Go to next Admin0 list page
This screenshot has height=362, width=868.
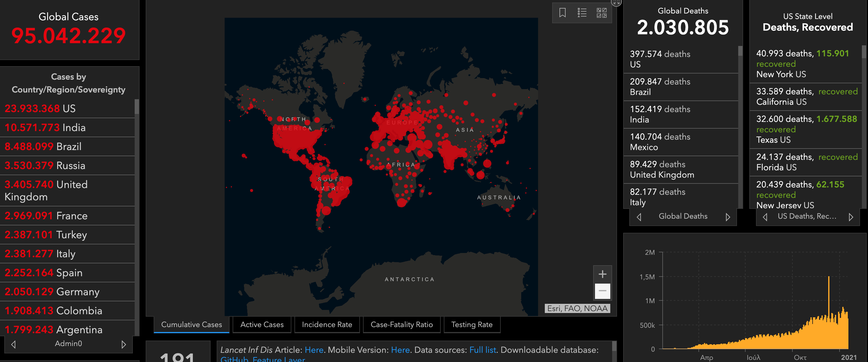click(x=124, y=344)
